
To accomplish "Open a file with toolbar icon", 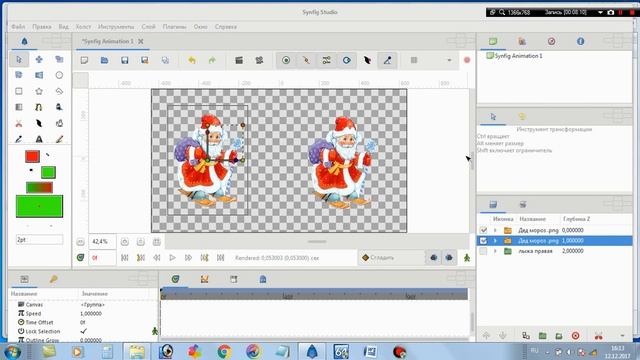I will [104, 60].
